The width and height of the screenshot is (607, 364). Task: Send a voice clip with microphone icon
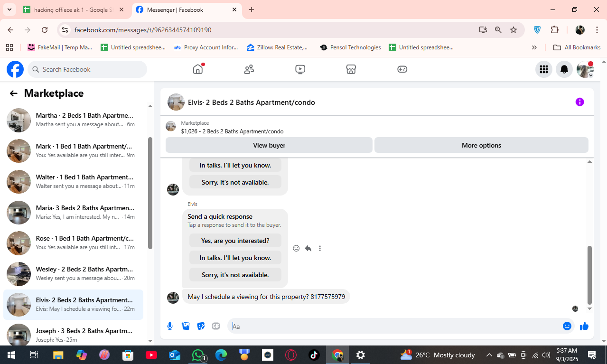pos(170,326)
